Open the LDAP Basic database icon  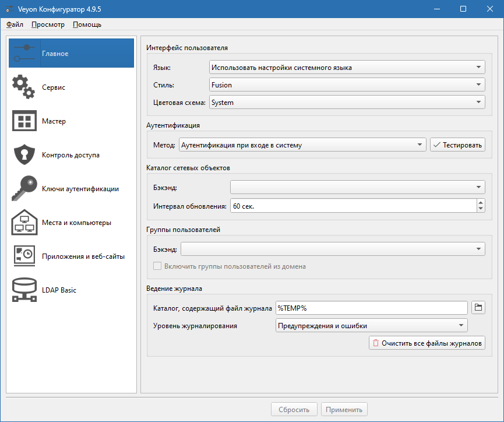24,290
